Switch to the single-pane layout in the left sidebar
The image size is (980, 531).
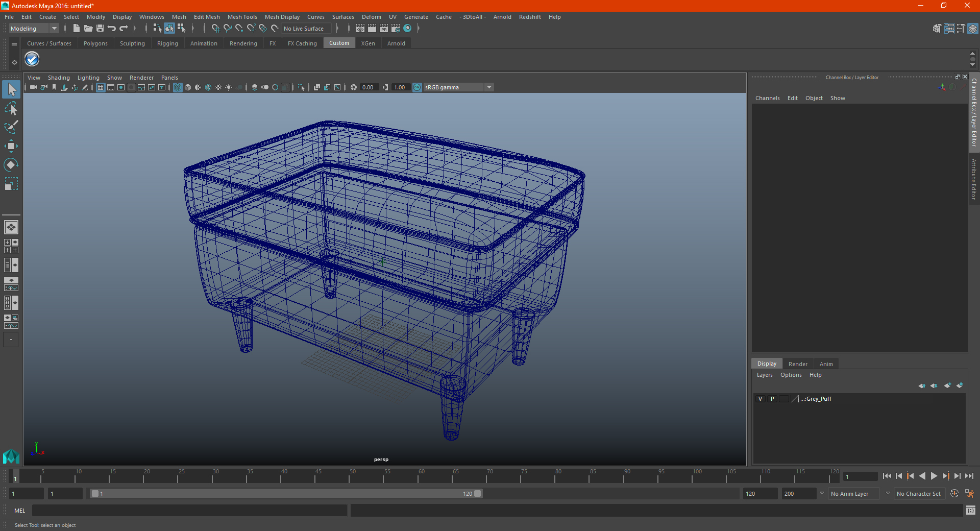[x=11, y=227]
